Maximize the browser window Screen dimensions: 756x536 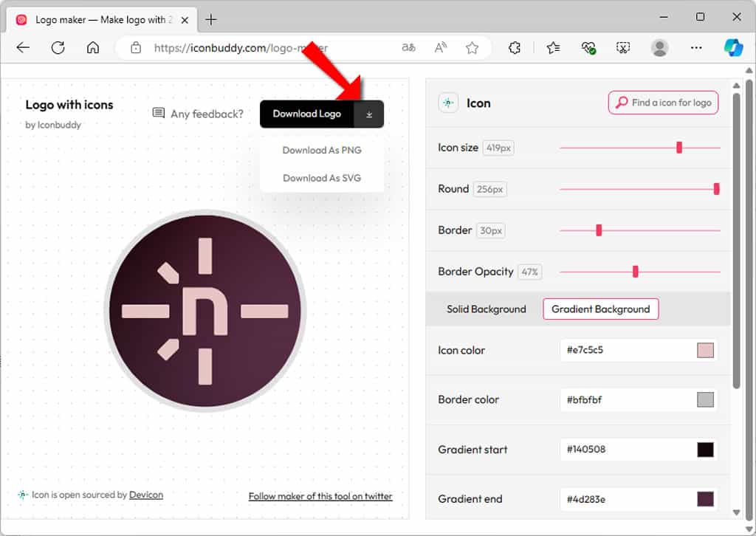point(700,18)
